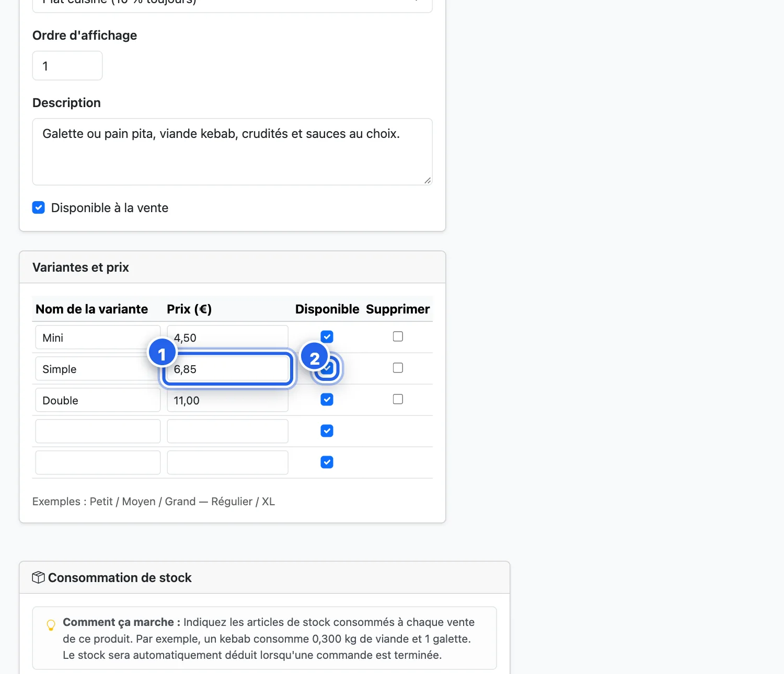Check Supprimer for the Simple variant
Screen dimensions: 784x674
(x=398, y=368)
